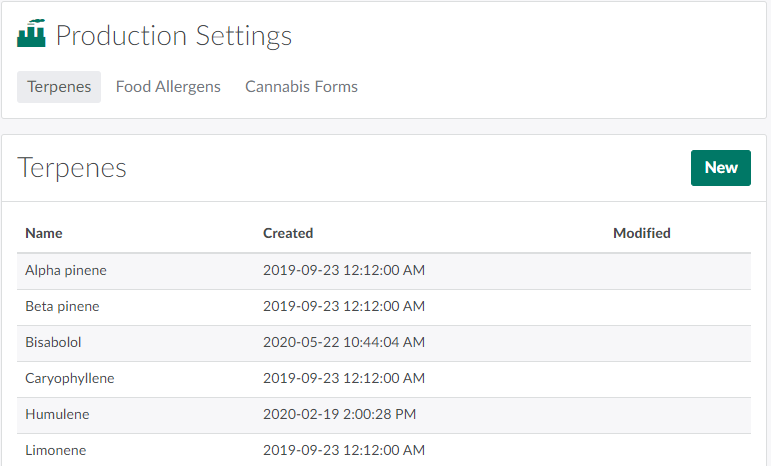
Task: Open the Limonene terpene row
Action: point(55,450)
